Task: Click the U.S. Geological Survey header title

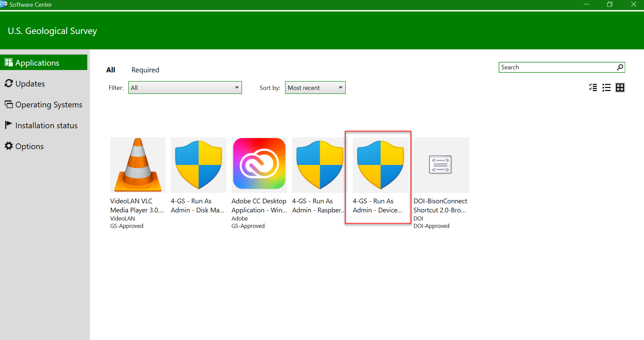Action: [x=52, y=31]
